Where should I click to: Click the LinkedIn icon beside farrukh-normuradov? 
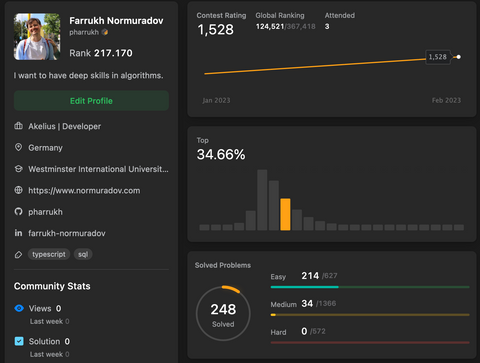point(18,233)
